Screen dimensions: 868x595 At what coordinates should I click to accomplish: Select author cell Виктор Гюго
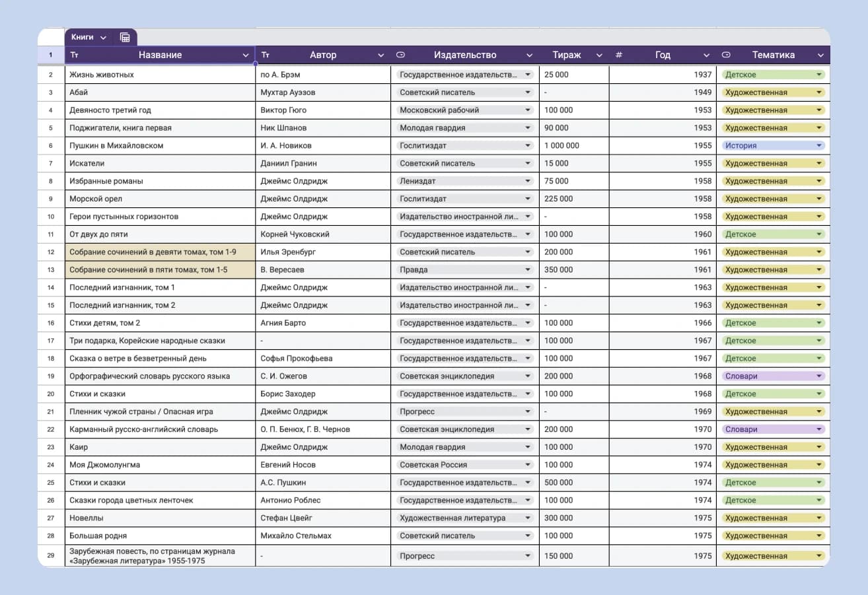point(323,110)
